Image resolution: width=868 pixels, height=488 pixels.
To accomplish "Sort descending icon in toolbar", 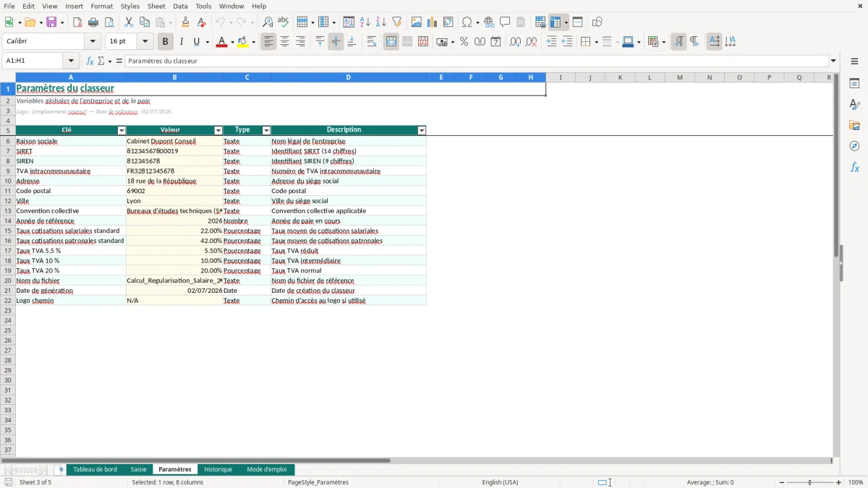I will point(381,22).
